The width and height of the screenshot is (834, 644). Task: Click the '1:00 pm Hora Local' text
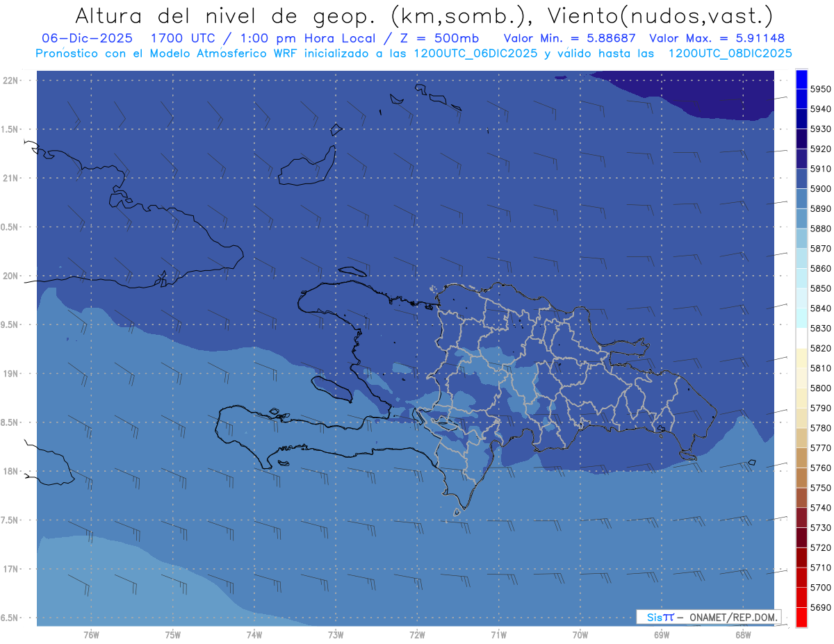(x=309, y=38)
